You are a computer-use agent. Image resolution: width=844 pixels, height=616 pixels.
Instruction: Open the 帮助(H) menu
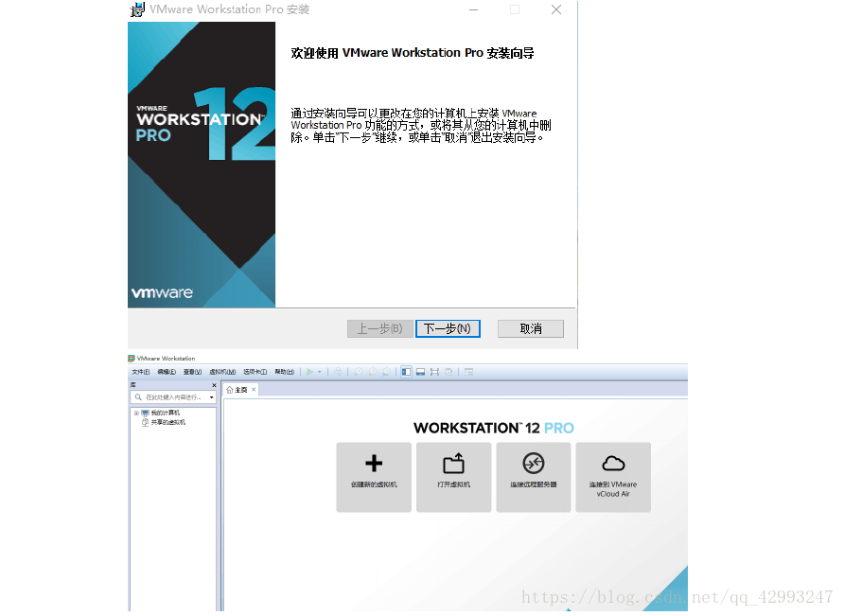coord(284,372)
